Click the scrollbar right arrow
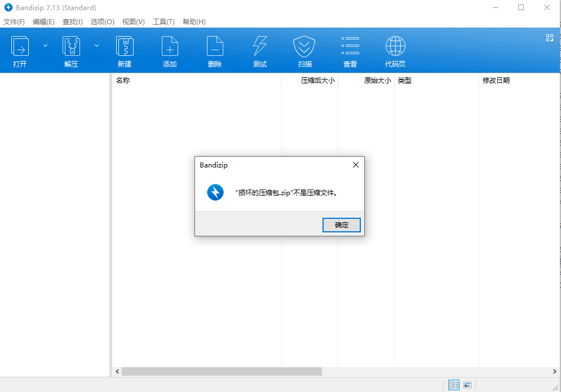This screenshot has width=561, height=392. tap(555, 371)
